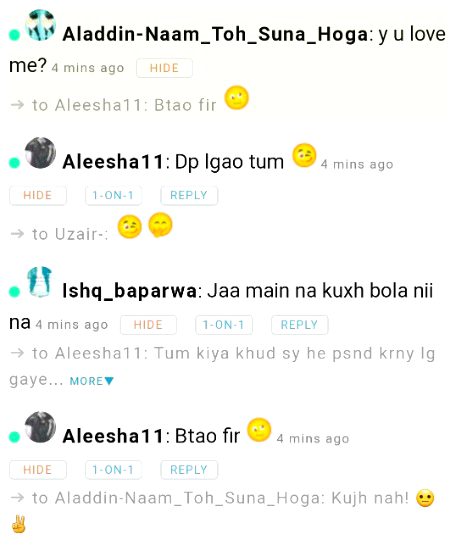Viewport: 450px width, 551px height.
Task: Reply to Ishq_baparwa's message
Action: click(300, 325)
